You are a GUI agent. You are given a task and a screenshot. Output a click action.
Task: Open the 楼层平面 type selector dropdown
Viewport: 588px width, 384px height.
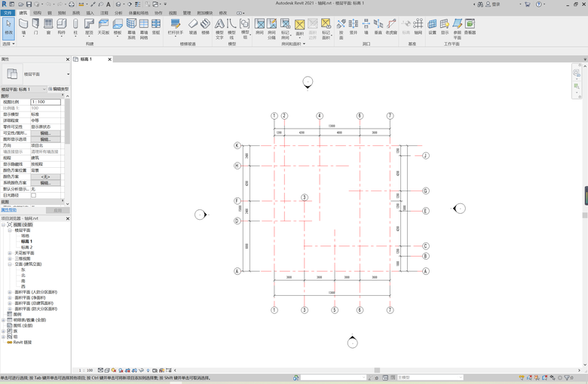68,74
